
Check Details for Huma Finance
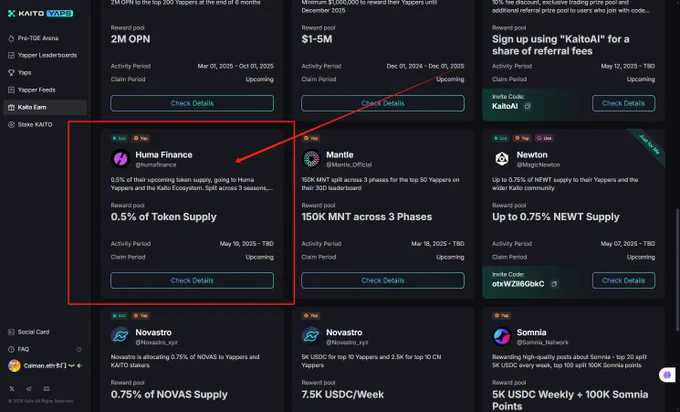coord(192,280)
